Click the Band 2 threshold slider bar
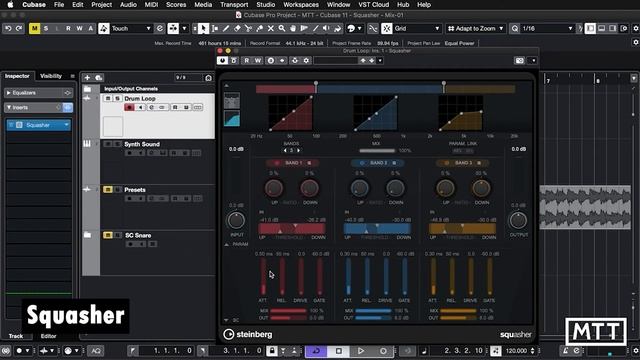Image resolution: width=640 pixels, height=360 pixels. pos(377,229)
